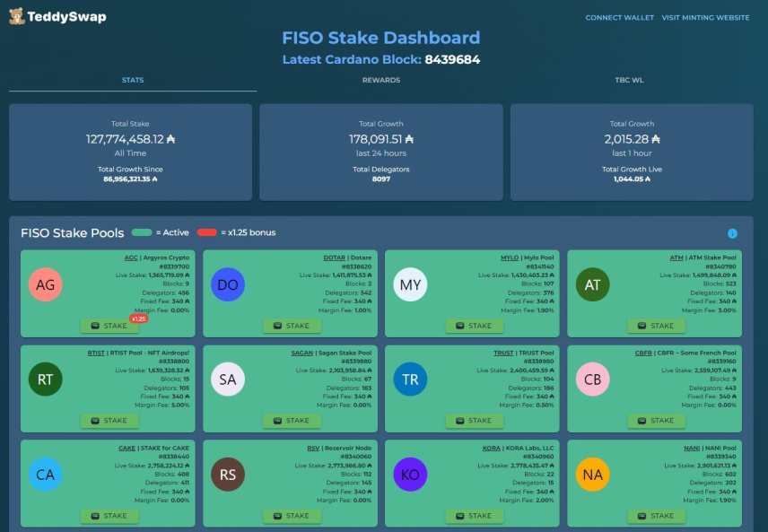
Task: Click the FISO Stake Pools section title
Action: (x=72, y=233)
